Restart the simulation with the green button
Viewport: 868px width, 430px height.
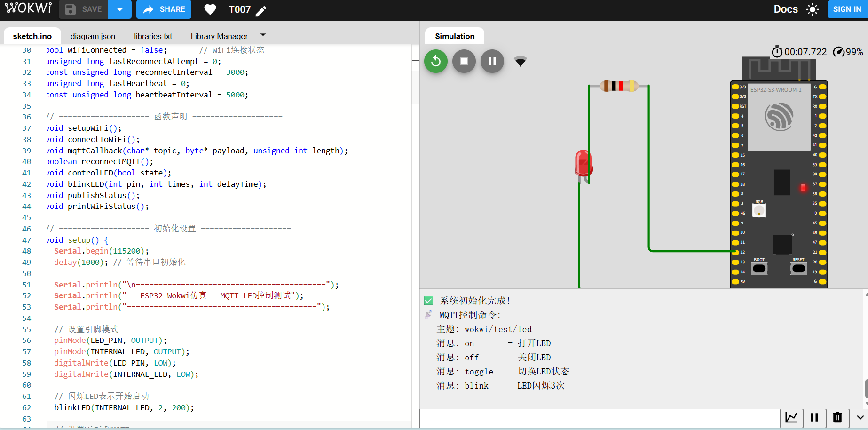(435, 61)
